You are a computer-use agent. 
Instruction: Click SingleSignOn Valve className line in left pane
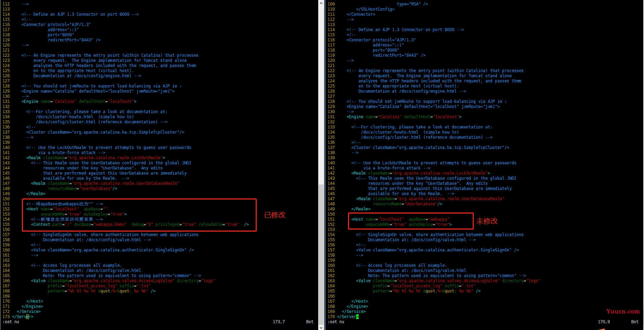(x=112, y=250)
